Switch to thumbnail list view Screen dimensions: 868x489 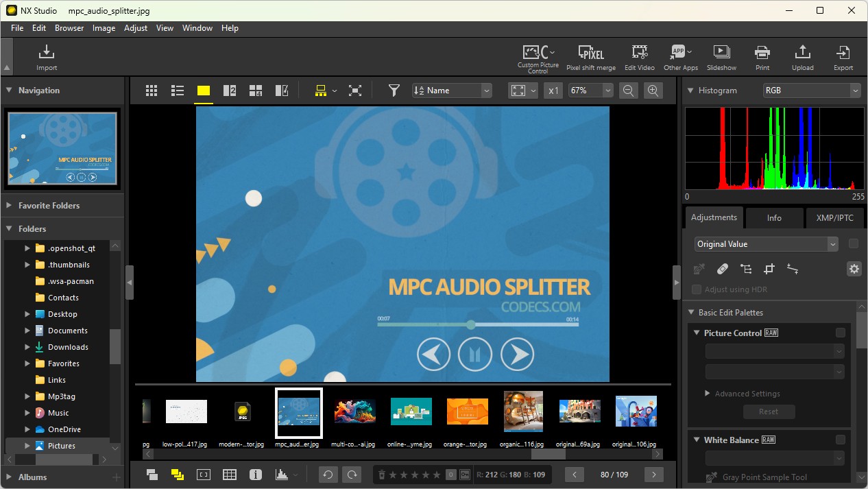click(178, 91)
